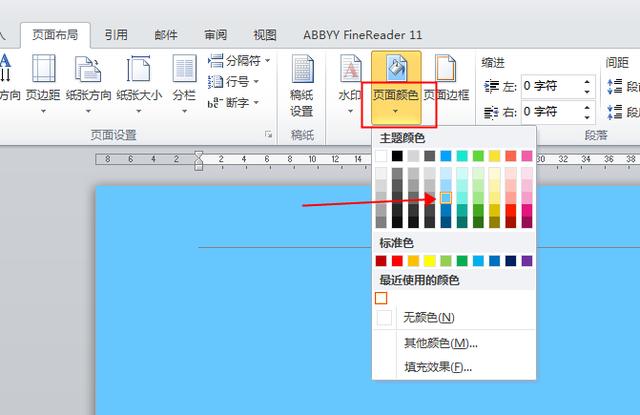Open the ABBYY FineReader 11 tab
This screenshot has width=640, height=415.
362,35
